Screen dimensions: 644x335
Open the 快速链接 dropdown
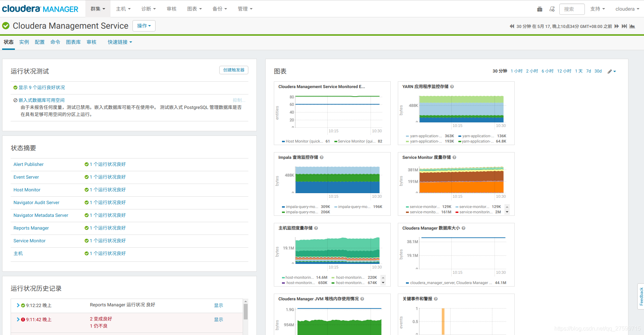coord(120,42)
